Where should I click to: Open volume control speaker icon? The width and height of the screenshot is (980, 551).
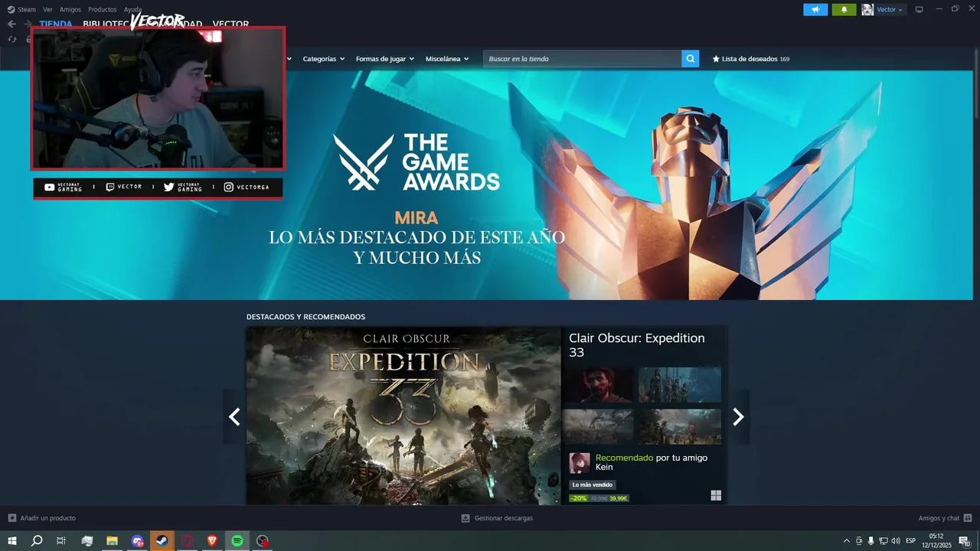(895, 541)
